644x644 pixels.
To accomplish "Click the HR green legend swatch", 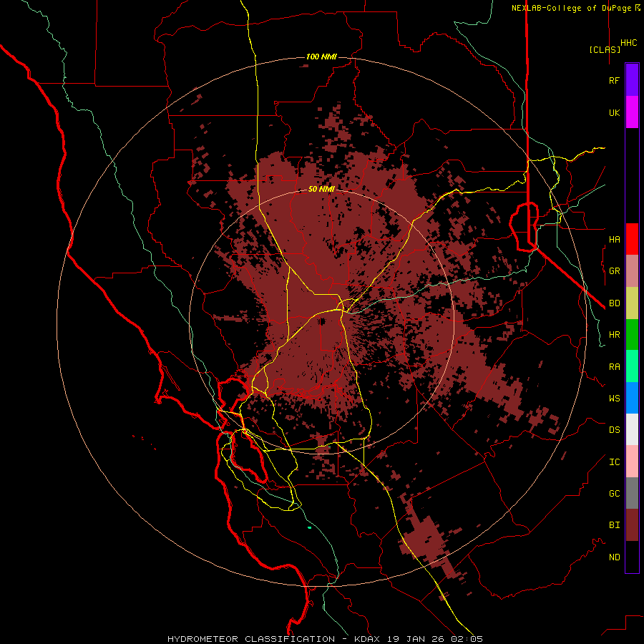I will (x=632, y=335).
